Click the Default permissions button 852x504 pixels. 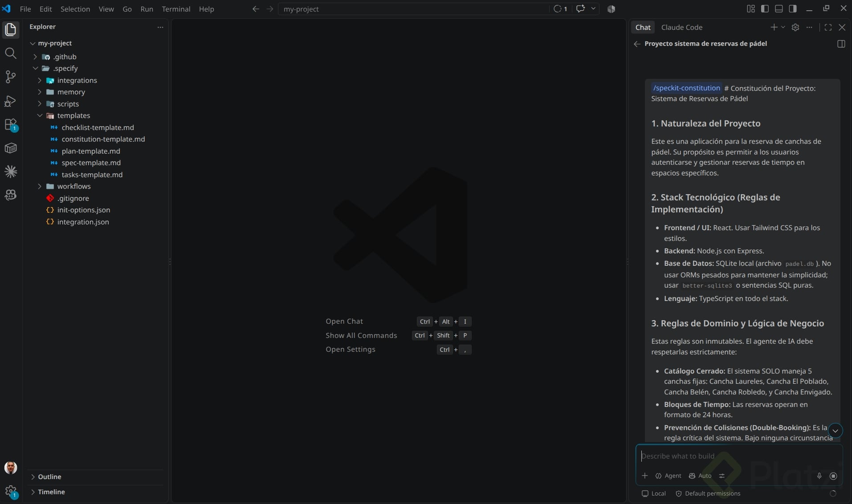(x=708, y=494)
